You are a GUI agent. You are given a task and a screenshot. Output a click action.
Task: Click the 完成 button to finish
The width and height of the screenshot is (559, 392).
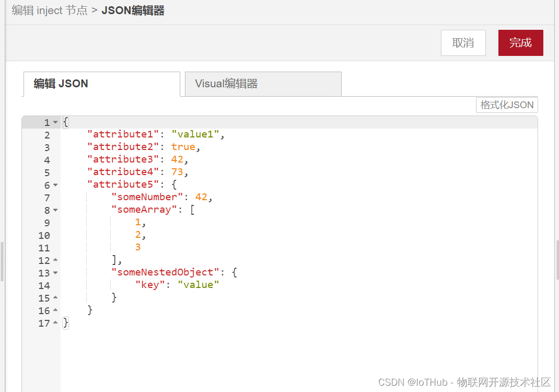pyautogui.click(x=520, y=42)
